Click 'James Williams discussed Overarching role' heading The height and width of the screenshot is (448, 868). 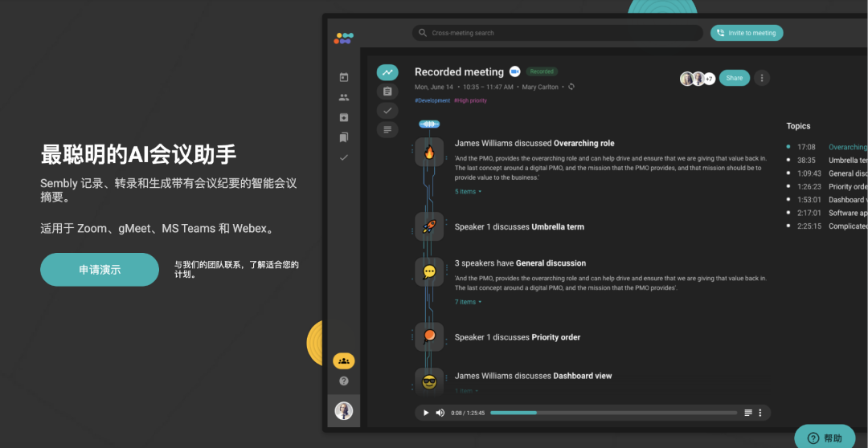pos(534,143)
